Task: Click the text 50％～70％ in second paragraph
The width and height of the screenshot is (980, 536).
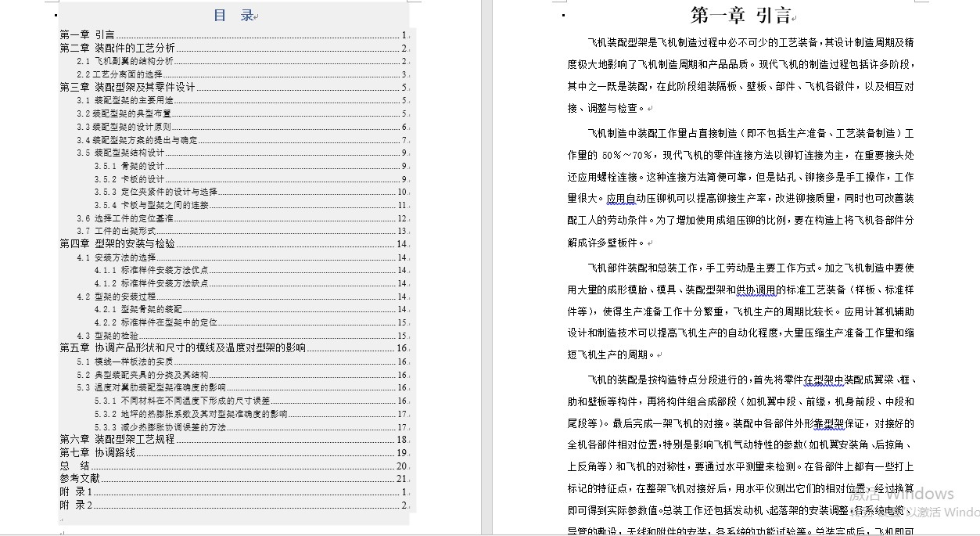Action: [628, 156]
